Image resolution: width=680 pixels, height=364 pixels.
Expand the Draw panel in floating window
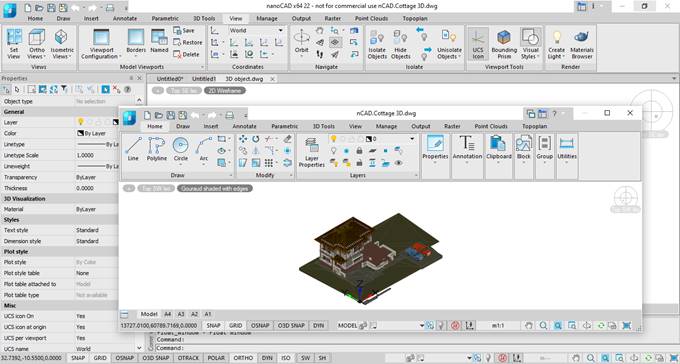click(x=231, y=176)
